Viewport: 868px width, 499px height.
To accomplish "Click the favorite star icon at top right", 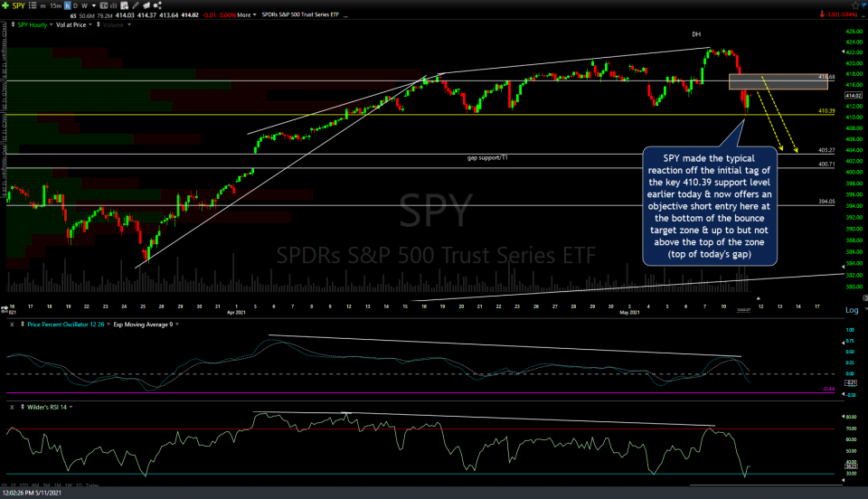I will (x=855, y=5).
